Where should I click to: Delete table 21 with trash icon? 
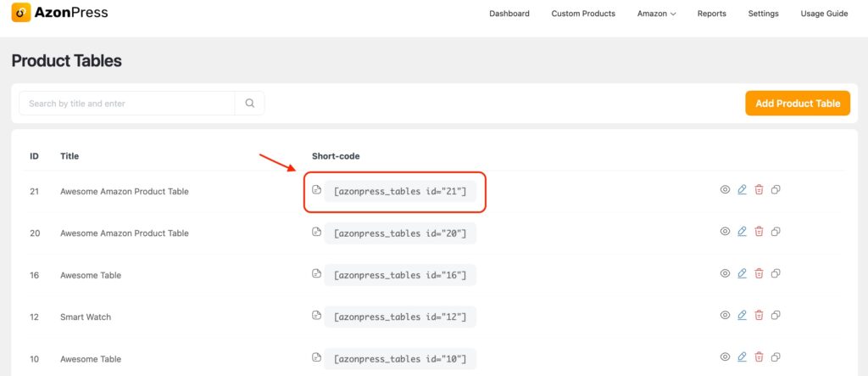759,189
